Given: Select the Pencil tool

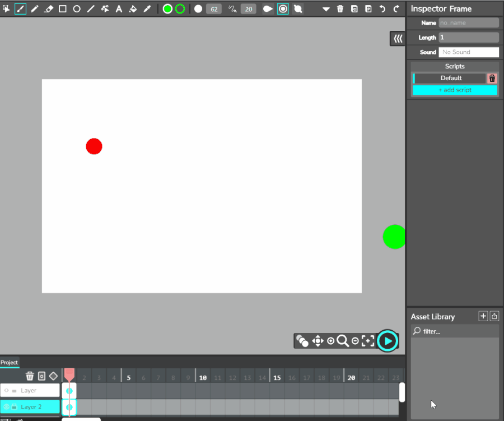Looking at the screenshot, I should click(34, 9).
